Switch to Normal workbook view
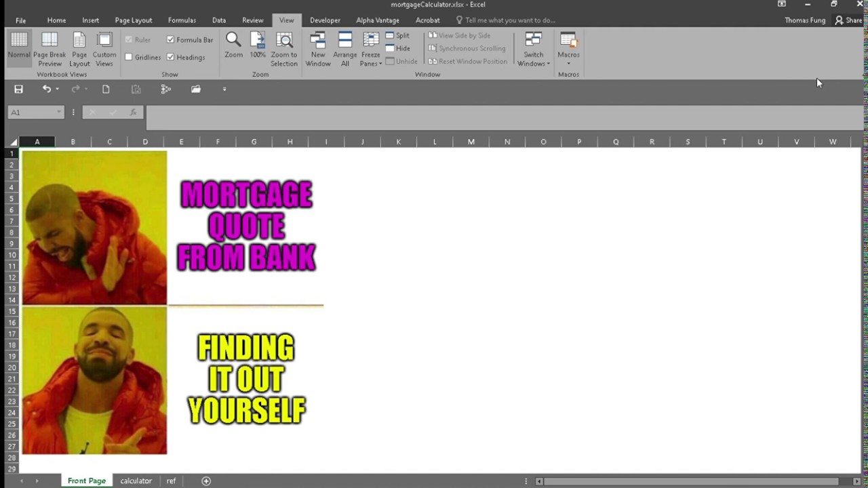 (19, 49)
